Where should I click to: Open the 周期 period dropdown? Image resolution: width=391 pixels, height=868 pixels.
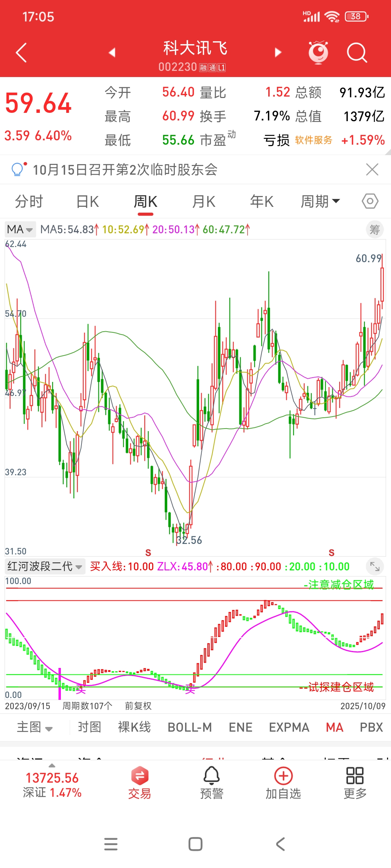tap(320, 201)
